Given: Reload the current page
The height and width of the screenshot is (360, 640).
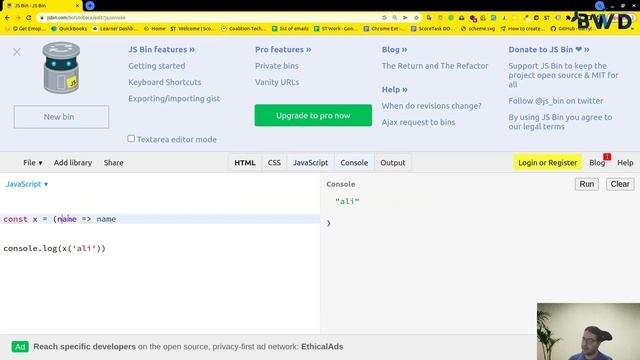Looking at the screenshot, I should pyautogui.click(x=29, y=18).
